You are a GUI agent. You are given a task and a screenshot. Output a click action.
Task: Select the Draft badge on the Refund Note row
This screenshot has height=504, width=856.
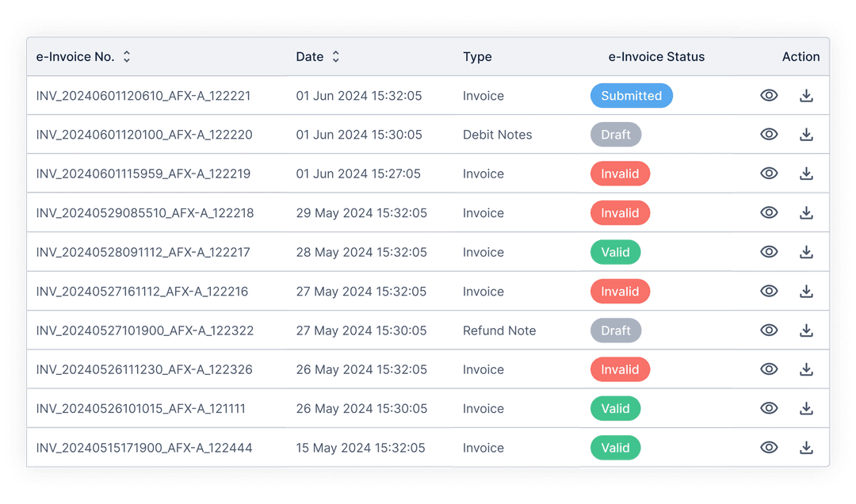click(x=616, y=330)
